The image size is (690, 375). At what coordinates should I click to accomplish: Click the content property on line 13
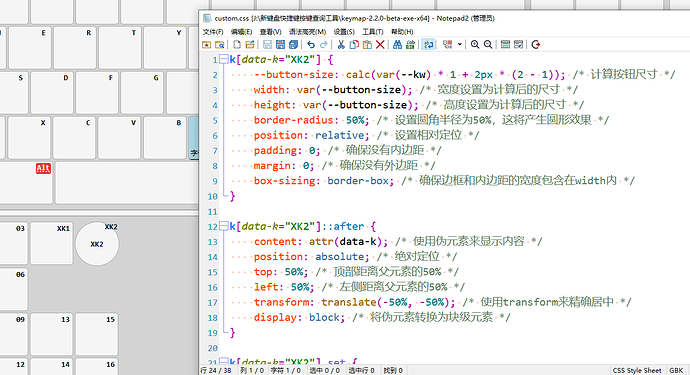pyautogui.click(x=275, y=241)
